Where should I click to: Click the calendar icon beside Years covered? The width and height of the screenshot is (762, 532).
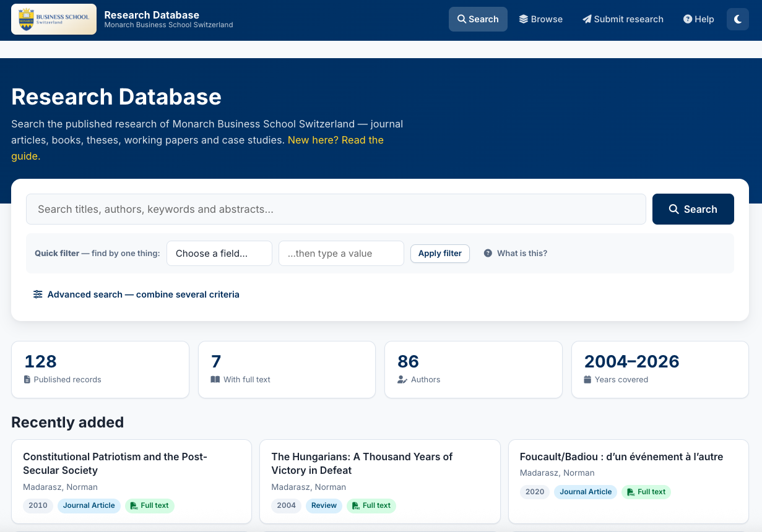587,379
